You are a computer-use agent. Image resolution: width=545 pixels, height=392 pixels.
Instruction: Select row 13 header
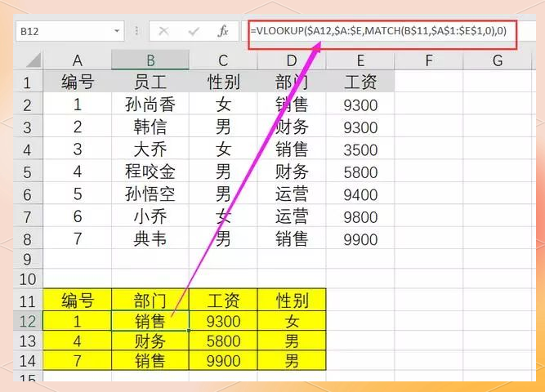[28, 341]
